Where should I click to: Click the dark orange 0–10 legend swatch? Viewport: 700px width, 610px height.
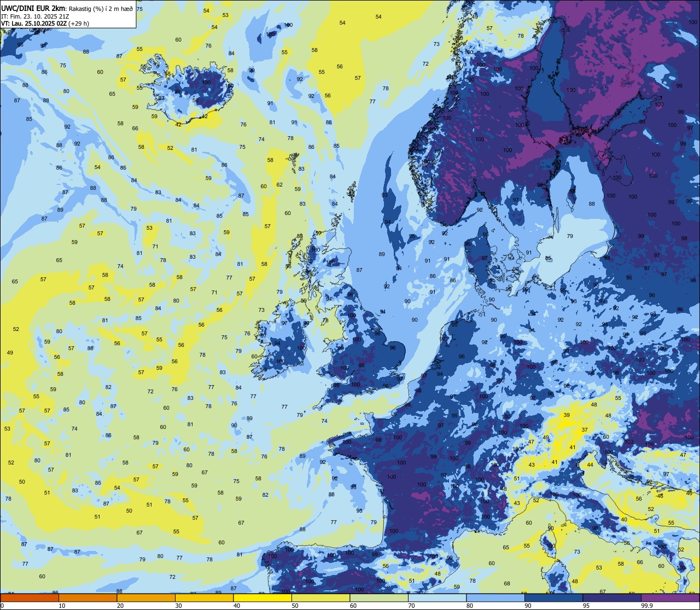(x=30, y=597)
